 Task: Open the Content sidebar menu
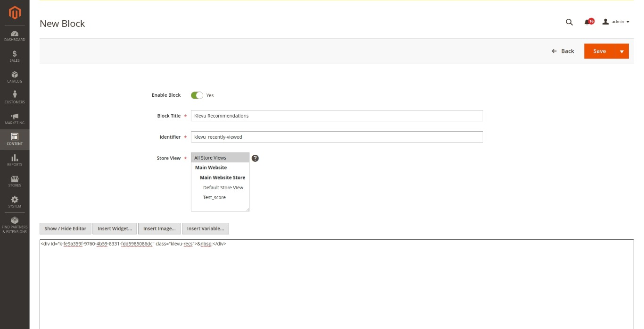click(x=15, y=140)
